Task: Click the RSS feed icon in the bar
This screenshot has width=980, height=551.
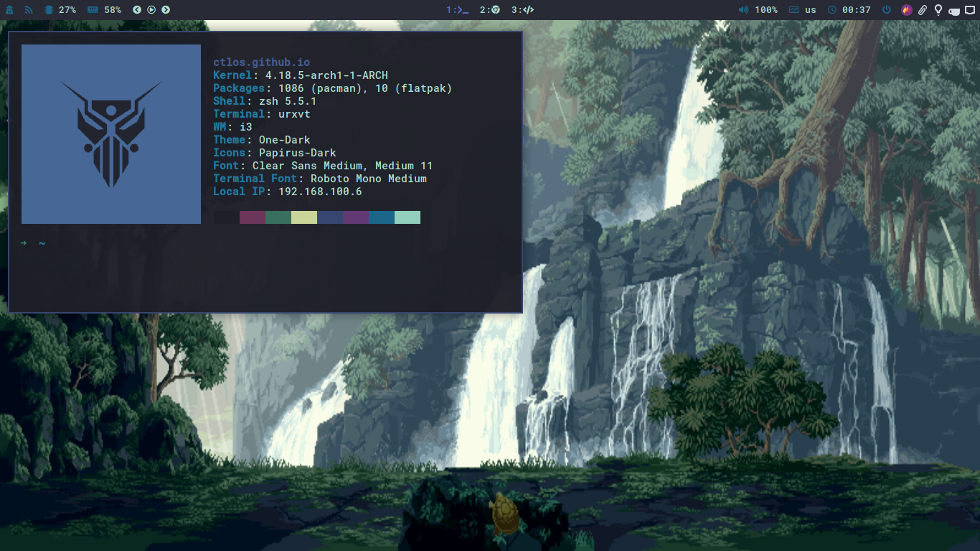Action: [x=29, y=10]
